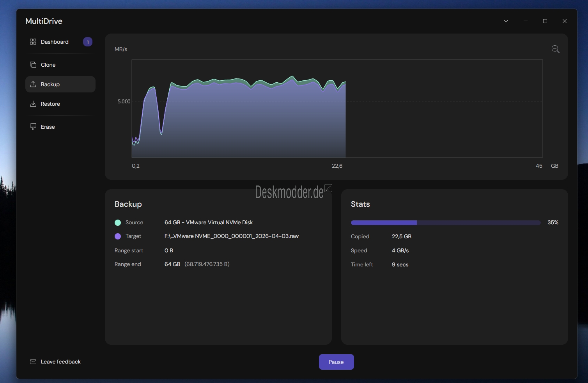Select the Erase menu entry
588x383 pixels.
[48, 127]
